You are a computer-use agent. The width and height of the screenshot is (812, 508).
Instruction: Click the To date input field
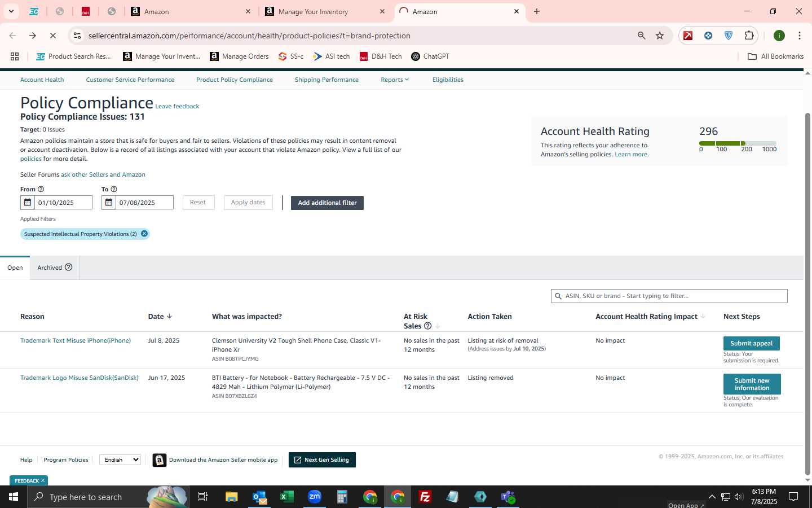tap(144, 203)
